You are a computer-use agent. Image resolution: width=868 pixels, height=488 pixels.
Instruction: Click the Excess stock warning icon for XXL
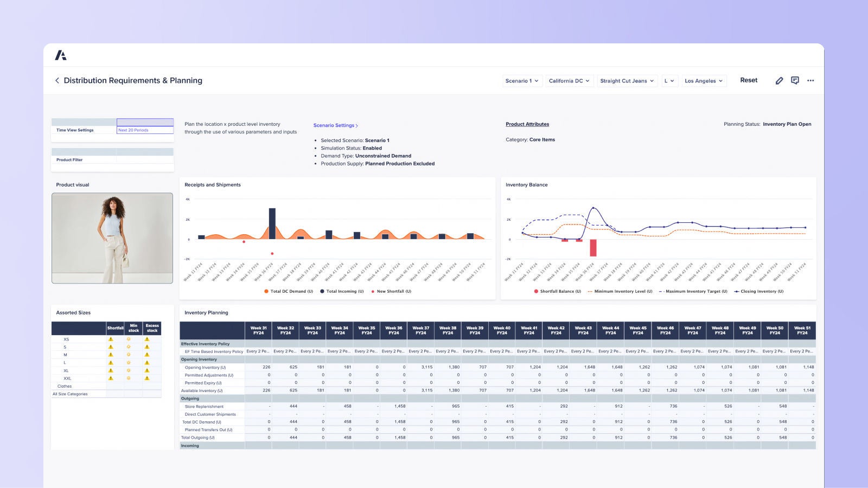[146, 378]
